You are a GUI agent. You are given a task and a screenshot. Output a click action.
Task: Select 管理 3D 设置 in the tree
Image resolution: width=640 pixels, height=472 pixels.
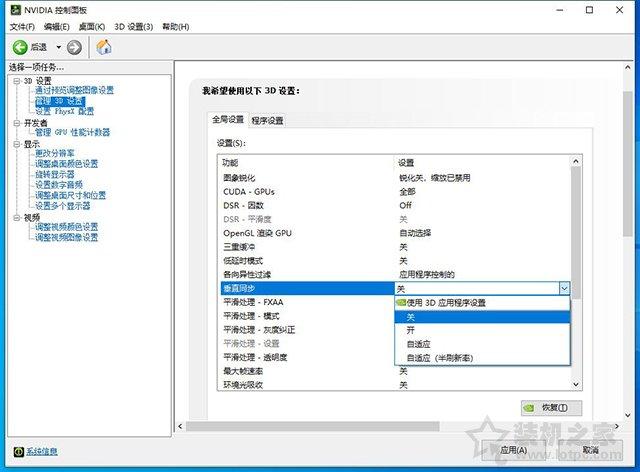click(x=60, y=101)
